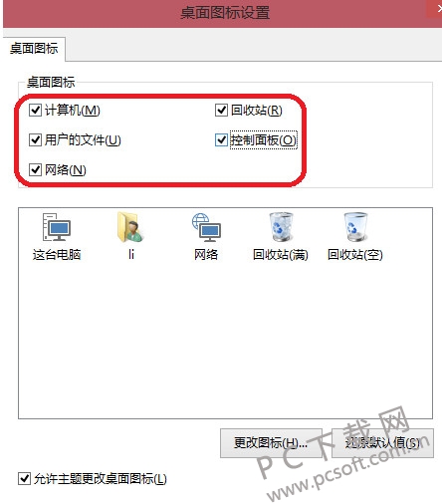Toggle the 回收站(R) checkbox
The image size is (442, 504).
(221, 111)
